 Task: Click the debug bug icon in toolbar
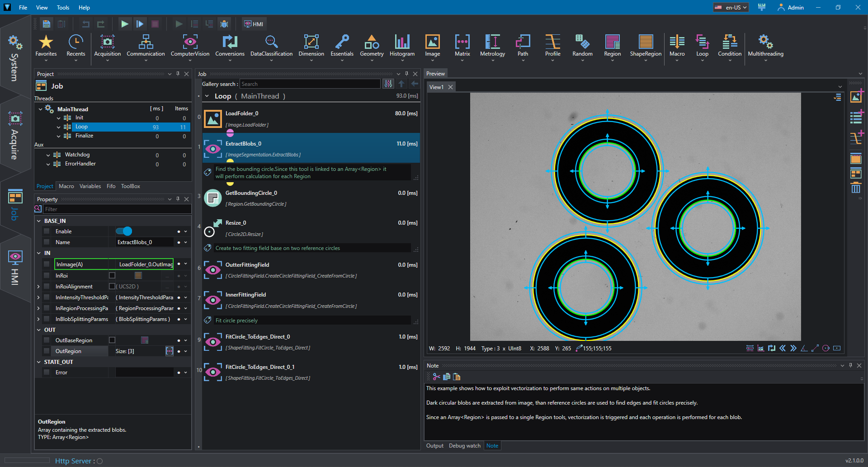point(224,24)
